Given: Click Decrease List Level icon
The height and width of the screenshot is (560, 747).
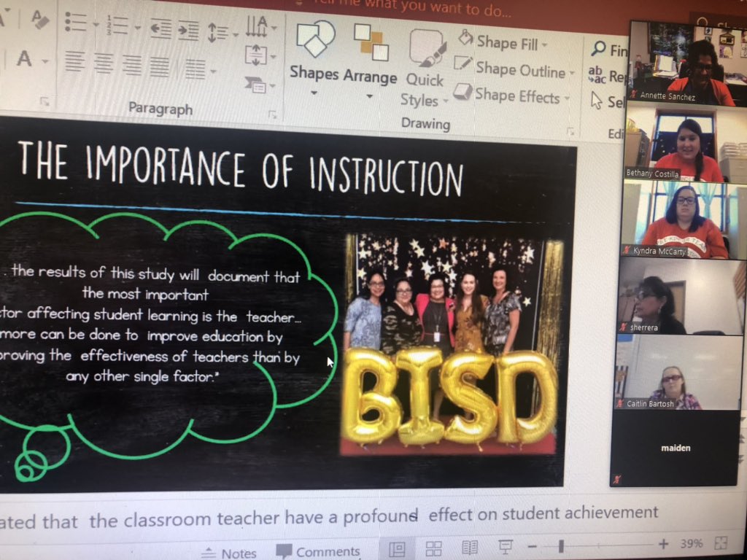Looking at the screenshot, I should 160,28.
